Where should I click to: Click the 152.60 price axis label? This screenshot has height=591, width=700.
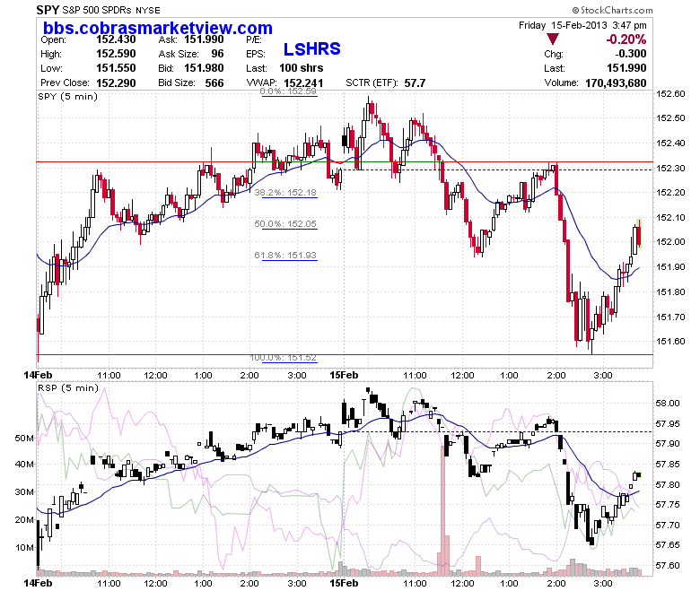(x=670, y=93)
